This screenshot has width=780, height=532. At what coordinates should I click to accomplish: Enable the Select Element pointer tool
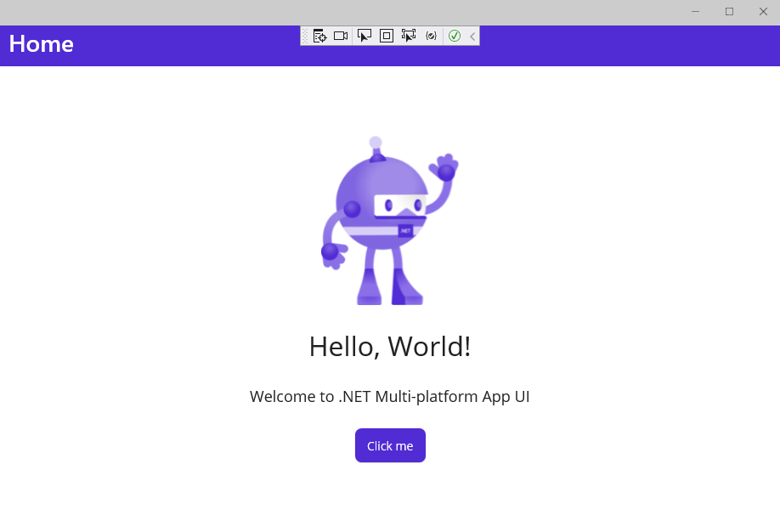tap(364, 36)
